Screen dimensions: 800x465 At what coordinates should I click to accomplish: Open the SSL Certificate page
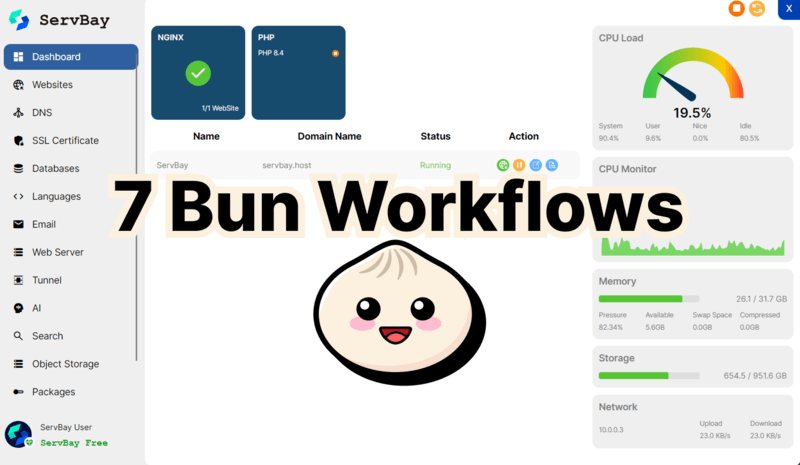[x=65, y=141]
